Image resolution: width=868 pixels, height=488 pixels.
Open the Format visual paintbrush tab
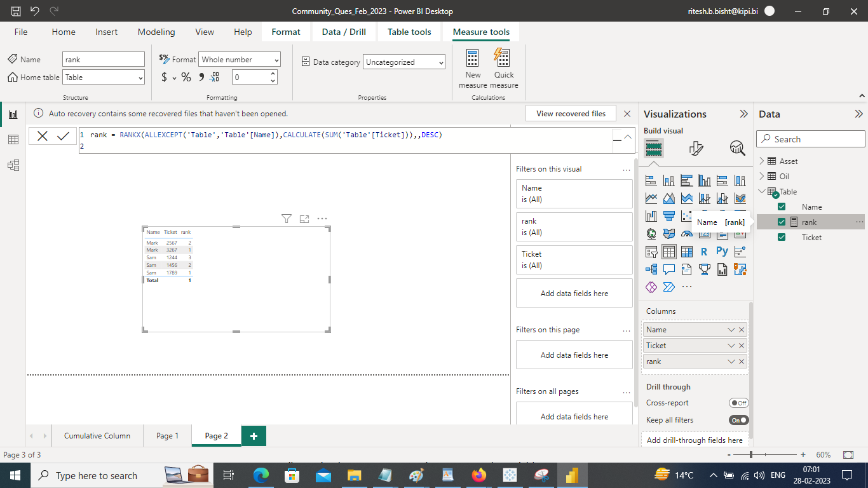click(x=696, y=149)
